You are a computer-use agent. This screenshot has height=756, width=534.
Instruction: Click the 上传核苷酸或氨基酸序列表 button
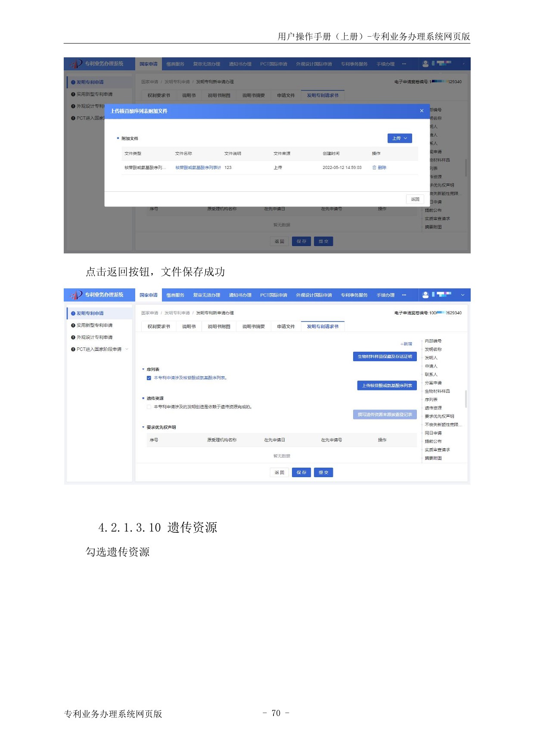coord(387,385)
